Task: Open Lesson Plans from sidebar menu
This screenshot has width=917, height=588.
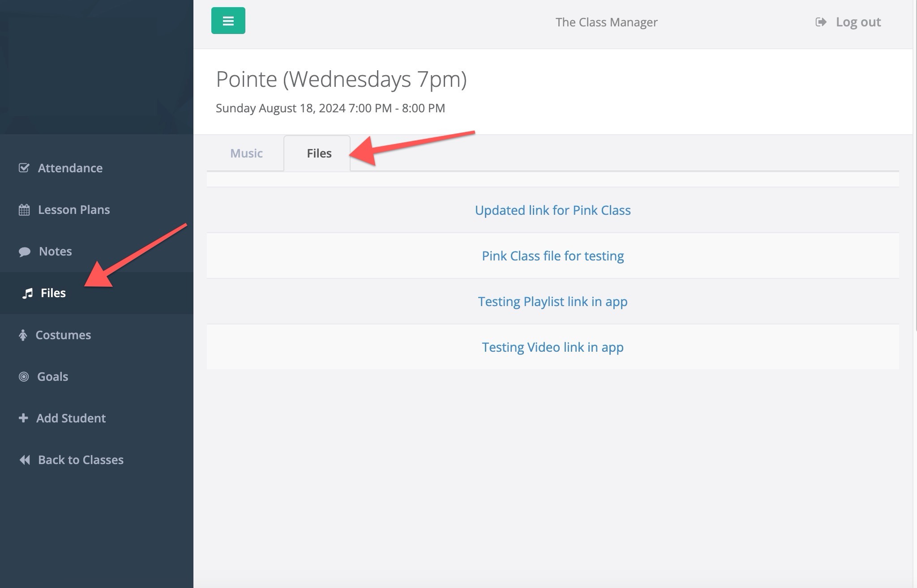Action: pyautogui.click(x=74, y=209)
